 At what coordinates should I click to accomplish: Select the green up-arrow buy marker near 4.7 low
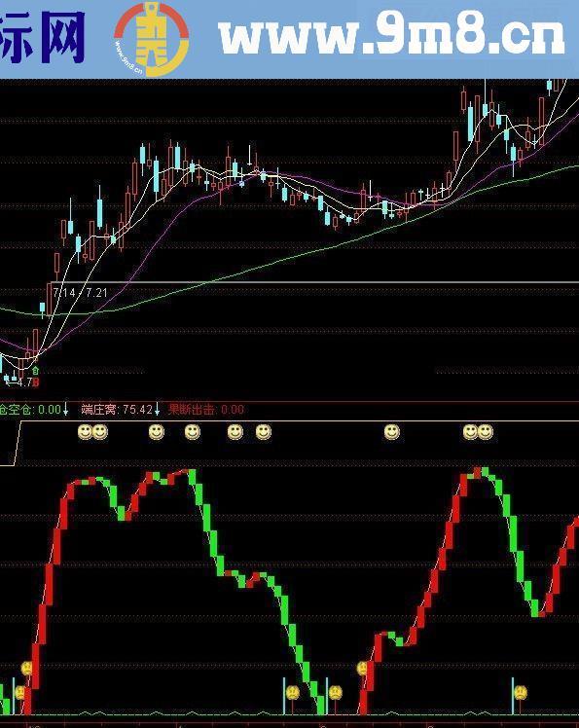35,371
